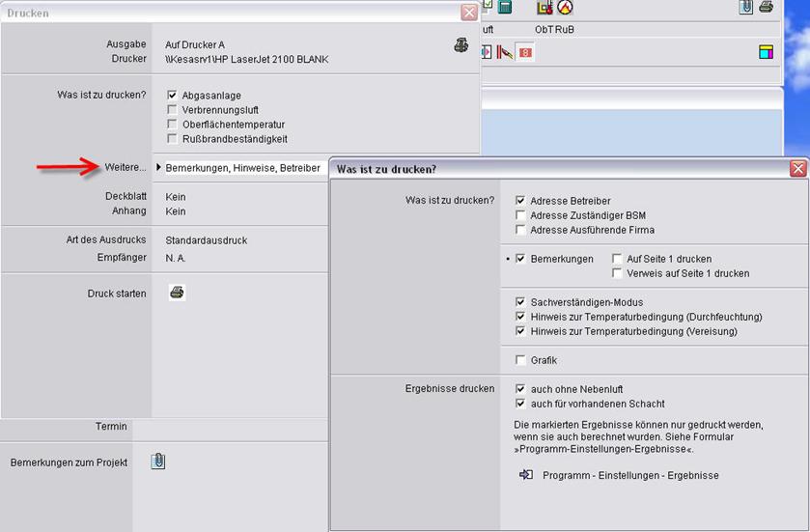
Task: Change Art des Ausdrucks Standardausdruck
Action: click(206, 240)
